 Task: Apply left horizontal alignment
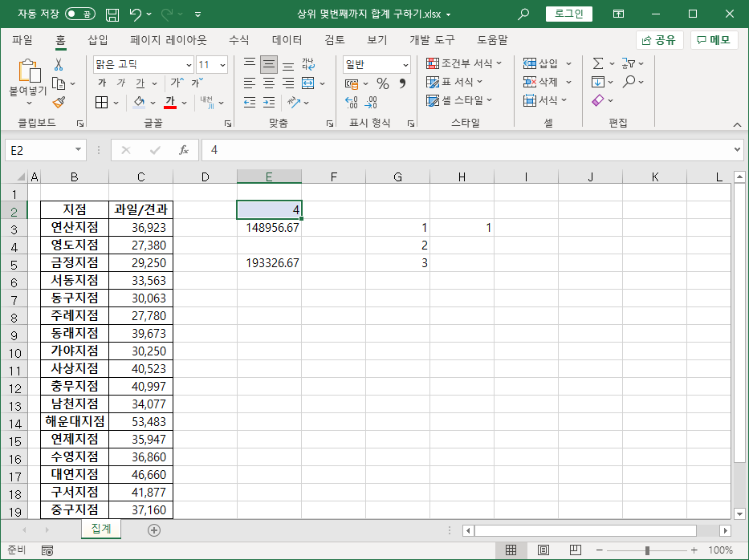tap(250, 83)
